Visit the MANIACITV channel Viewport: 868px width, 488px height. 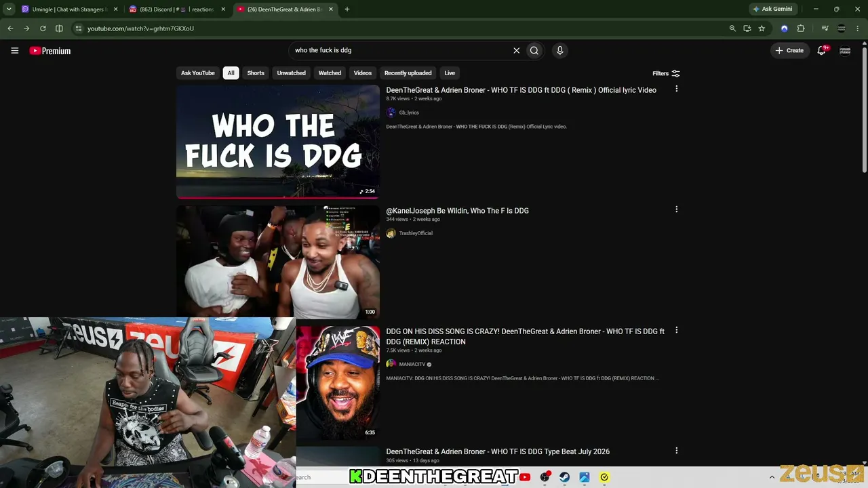[412, 365]
